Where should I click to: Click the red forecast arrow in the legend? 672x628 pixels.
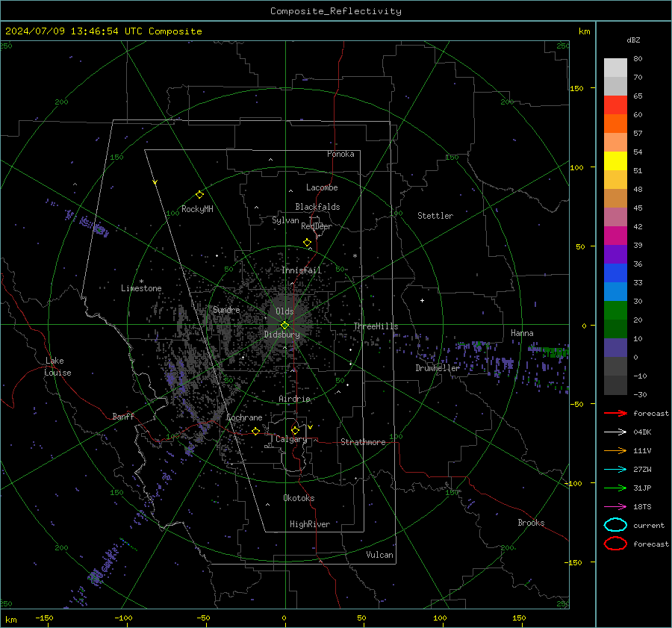[615, 413]
